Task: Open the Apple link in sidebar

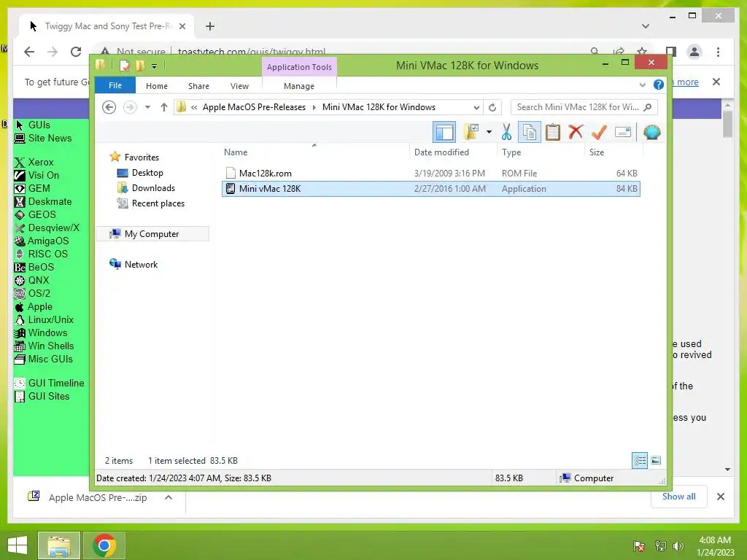Action: click(x=39, y=307)
